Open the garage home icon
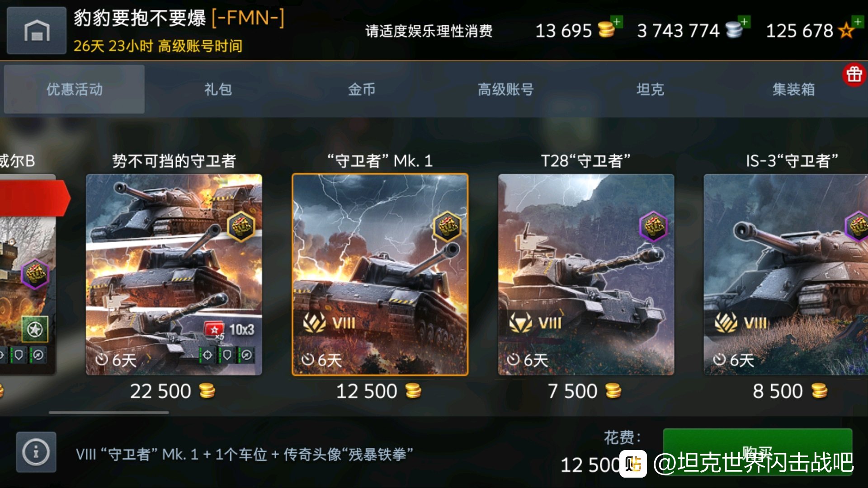 coord(37,31)
